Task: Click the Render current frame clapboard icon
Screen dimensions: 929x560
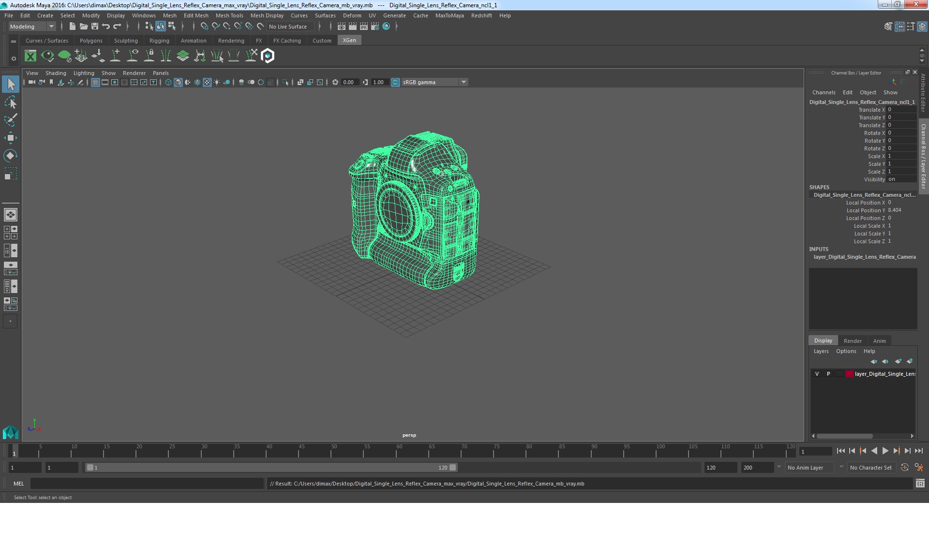Action: [x=353, y=27]
